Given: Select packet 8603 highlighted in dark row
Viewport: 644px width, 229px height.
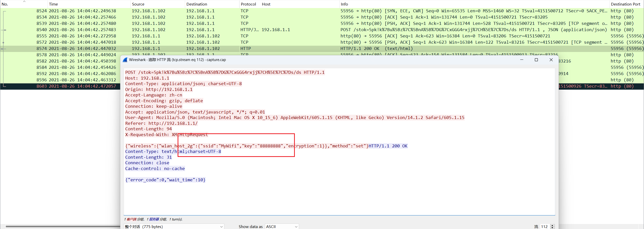Looking at the screenshot, I should coord(75,86).
